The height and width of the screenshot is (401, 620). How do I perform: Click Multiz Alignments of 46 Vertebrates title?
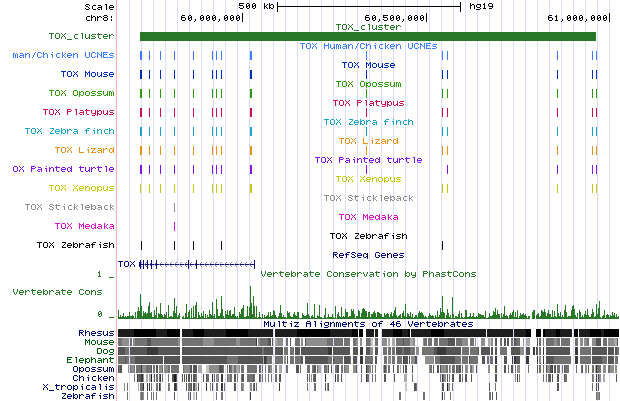click(x=367, y=324)
